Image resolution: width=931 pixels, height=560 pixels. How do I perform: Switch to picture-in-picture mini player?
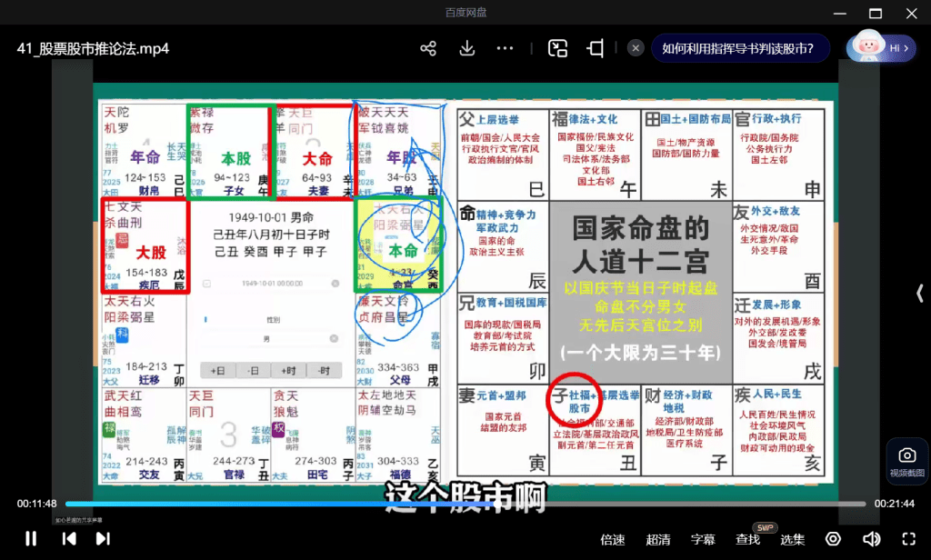tap(558, 48)
